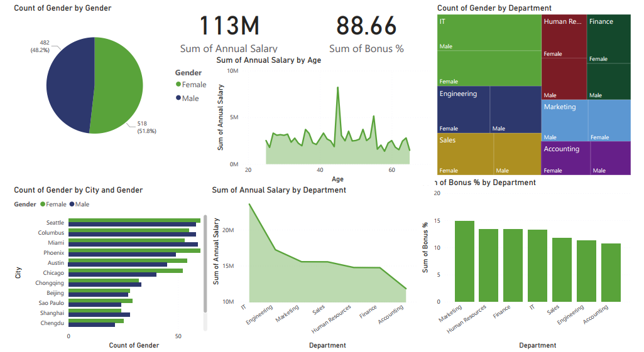
Task: Click the IT bar in the Bonus % chart
Action: [x=537, y=265]
